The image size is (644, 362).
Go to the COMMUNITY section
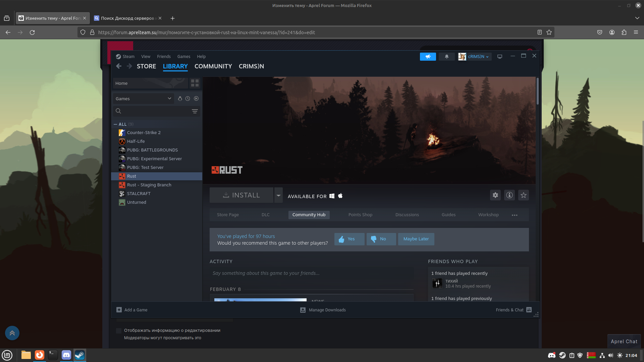(213, 66)
